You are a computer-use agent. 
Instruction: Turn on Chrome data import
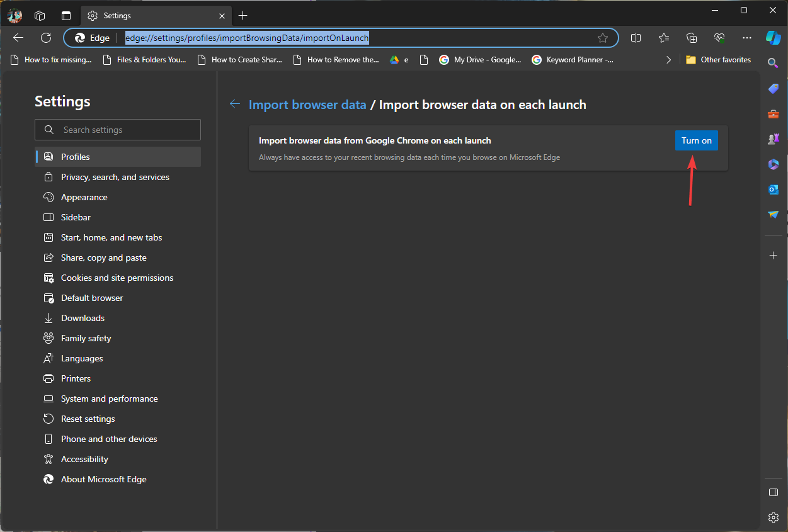(x=696, y=140)
